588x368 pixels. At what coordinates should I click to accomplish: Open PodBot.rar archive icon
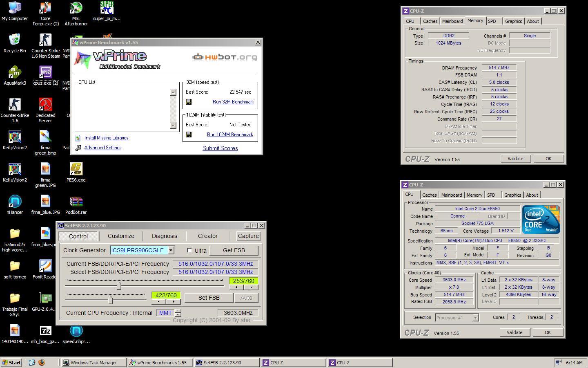(x=76, y=204)
